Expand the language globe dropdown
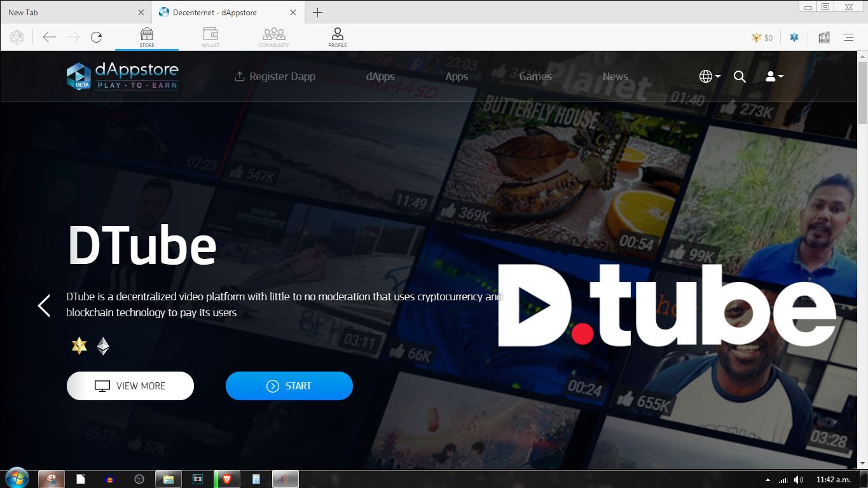Viewport: 868px width, 488px height. click(710, 76)
